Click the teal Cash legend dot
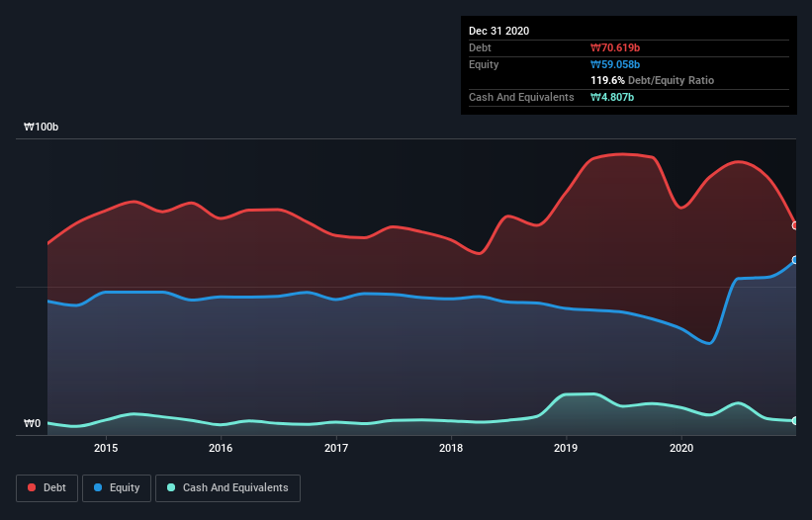The height and width of the screenshot is (520, 812). [x=171, y=487]
